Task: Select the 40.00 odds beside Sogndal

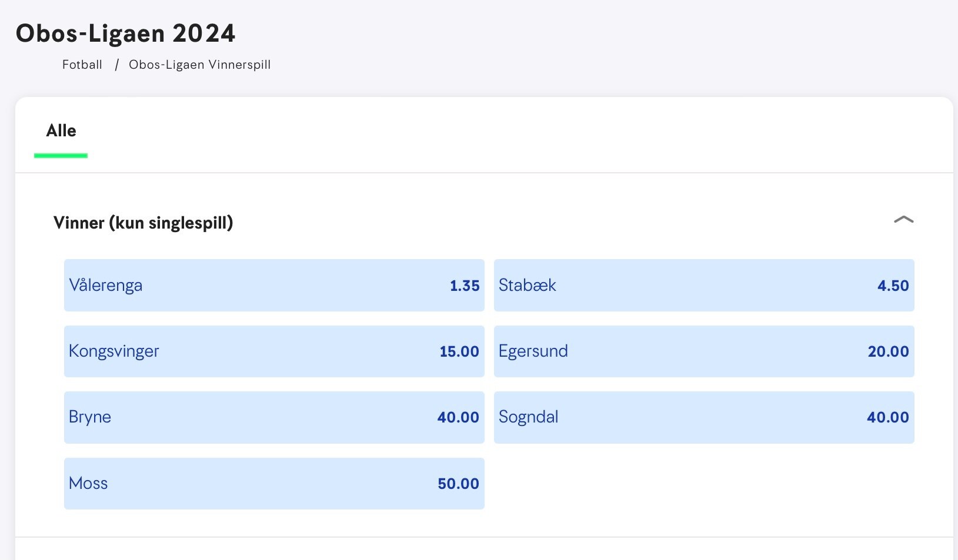Action: [x=887, y=417]
